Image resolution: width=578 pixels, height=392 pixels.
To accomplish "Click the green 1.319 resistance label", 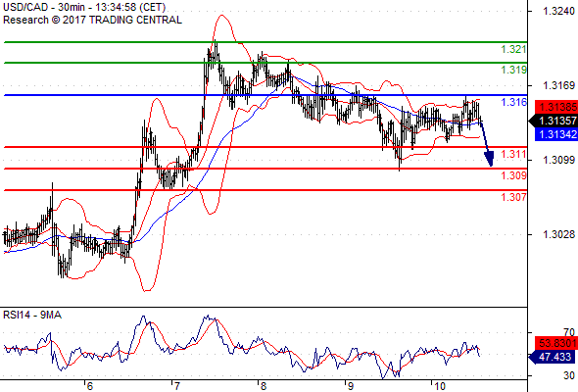I will (513, 70).
